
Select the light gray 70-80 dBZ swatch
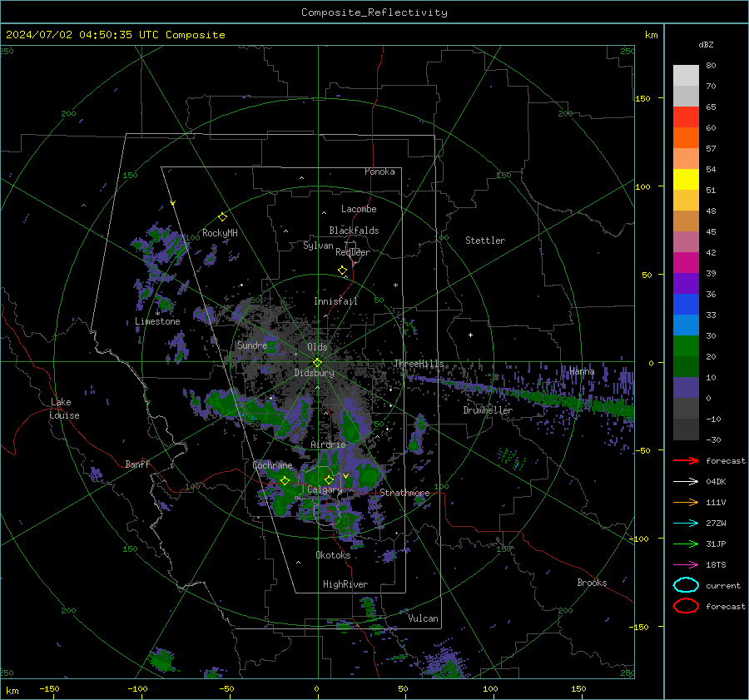click(x=686, y=76)
